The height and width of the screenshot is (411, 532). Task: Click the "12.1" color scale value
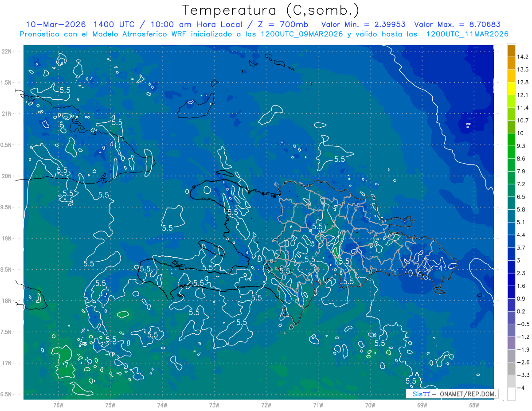pos(523,95)
